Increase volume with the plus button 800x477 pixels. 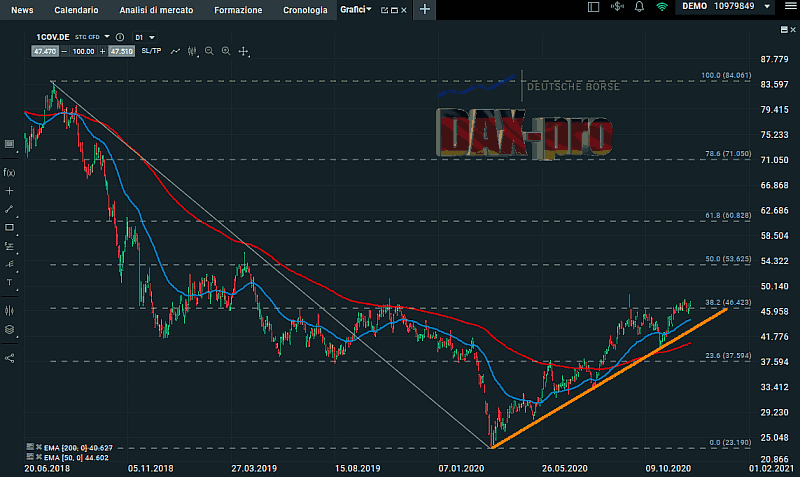103,51
